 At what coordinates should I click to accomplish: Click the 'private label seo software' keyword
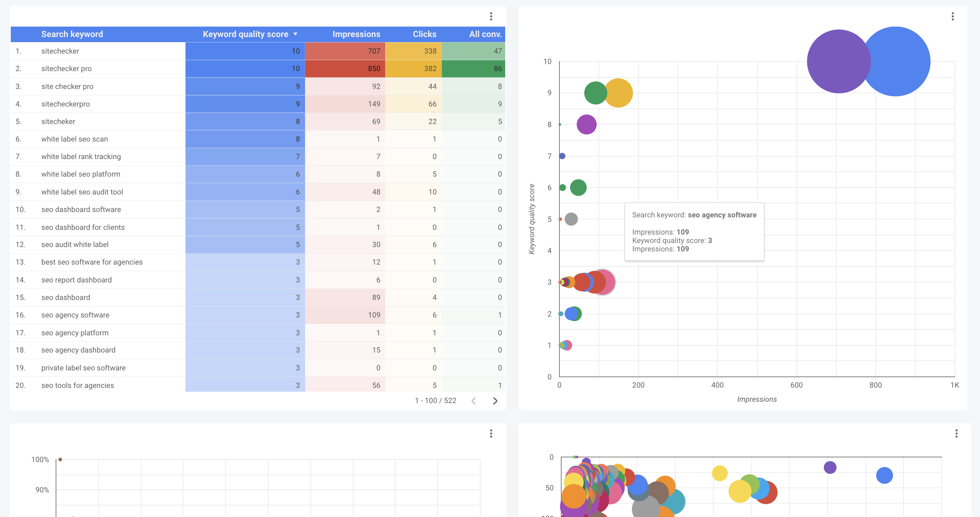pyautogui.click(x=83, y=368)
